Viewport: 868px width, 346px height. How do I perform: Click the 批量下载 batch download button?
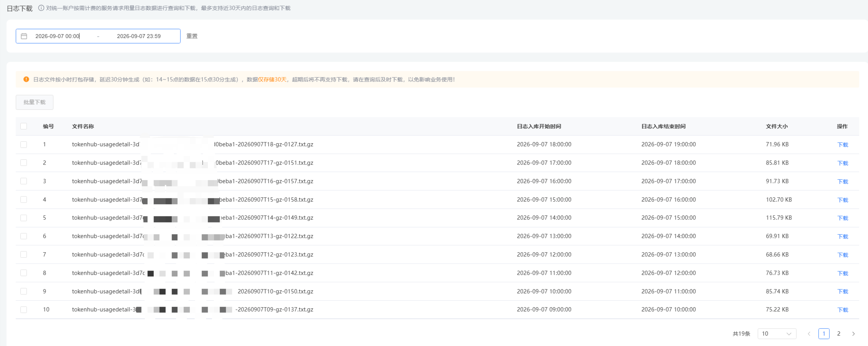click(x=34, y=102)
